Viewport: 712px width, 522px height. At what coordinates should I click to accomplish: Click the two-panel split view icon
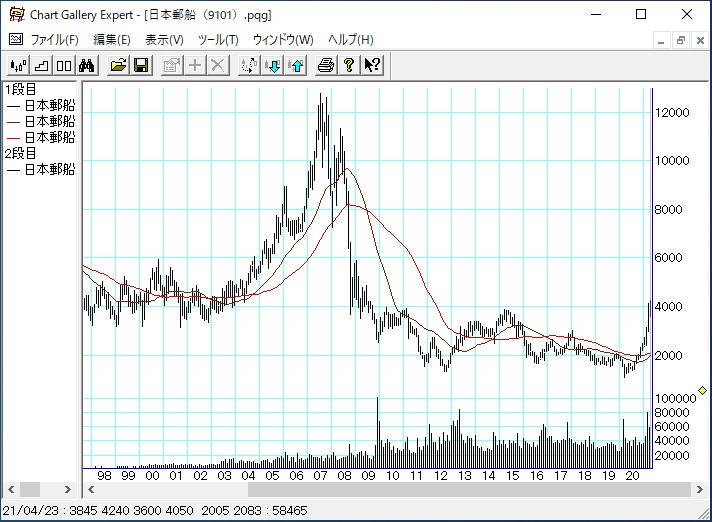tap(63, 66)
